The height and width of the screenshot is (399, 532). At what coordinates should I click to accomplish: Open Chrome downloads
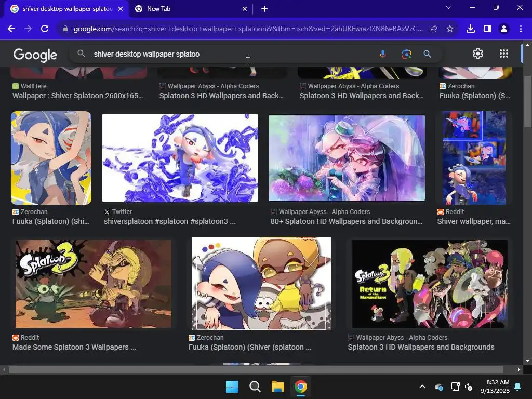471,29
